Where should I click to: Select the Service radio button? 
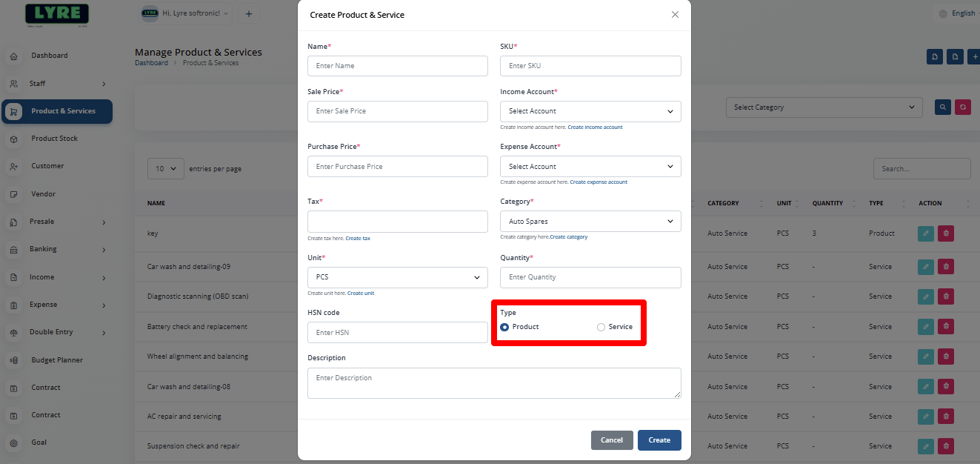[x=601, y=327]
